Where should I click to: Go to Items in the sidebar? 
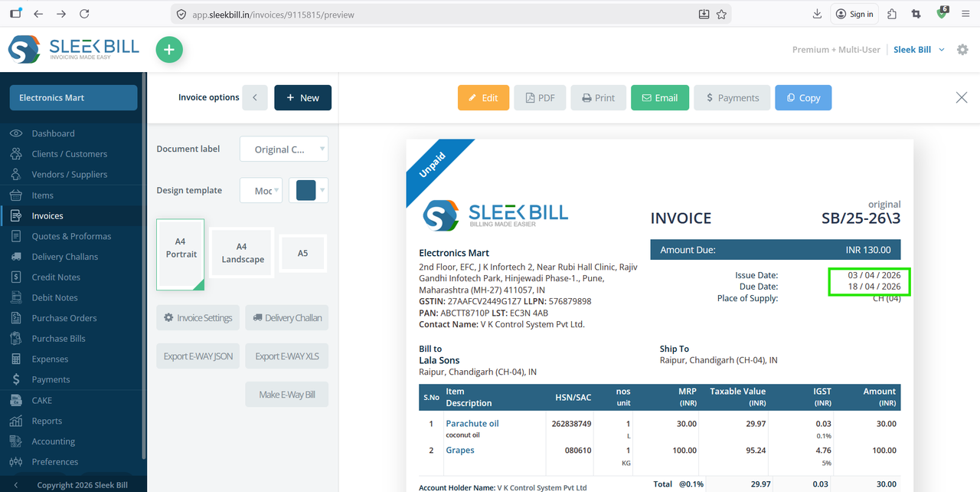[x=42, y=195]
